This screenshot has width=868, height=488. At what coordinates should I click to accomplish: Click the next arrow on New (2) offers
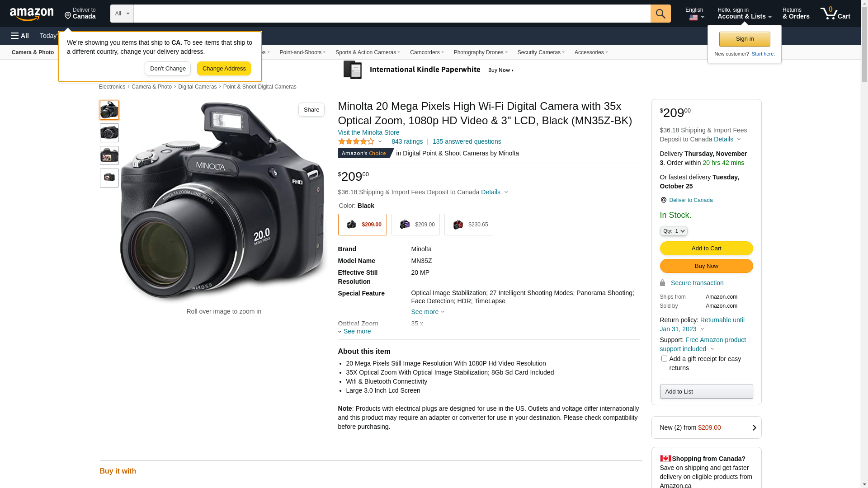click(754, 427)
